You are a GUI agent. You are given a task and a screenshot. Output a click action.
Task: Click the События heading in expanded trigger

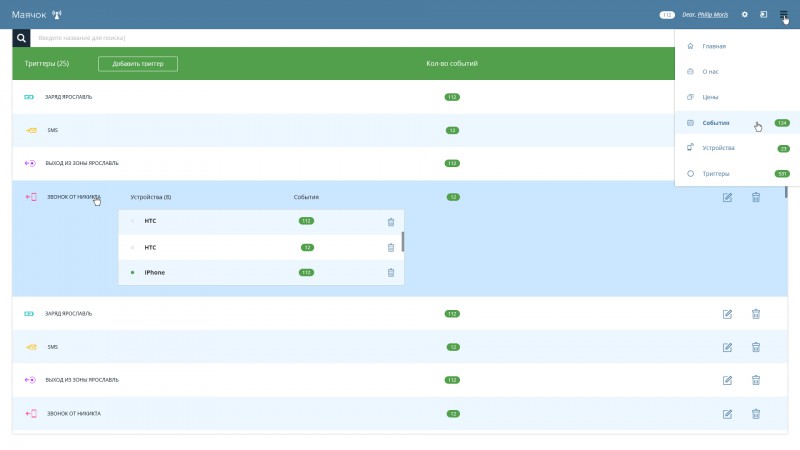click(306, 197)
